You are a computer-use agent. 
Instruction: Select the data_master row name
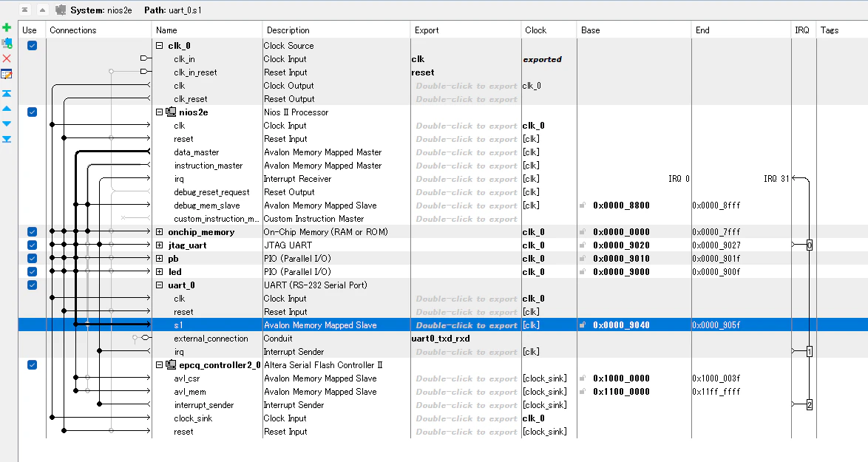[197, 152]
